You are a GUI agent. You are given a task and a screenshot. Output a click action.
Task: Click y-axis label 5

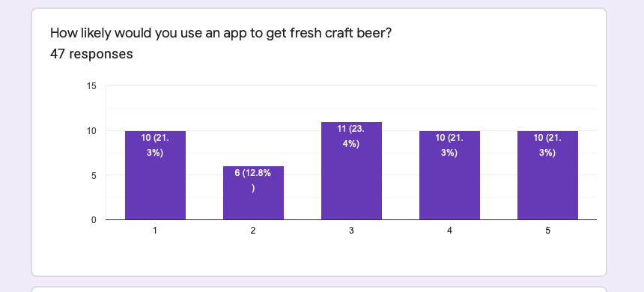tap(94, 175)
